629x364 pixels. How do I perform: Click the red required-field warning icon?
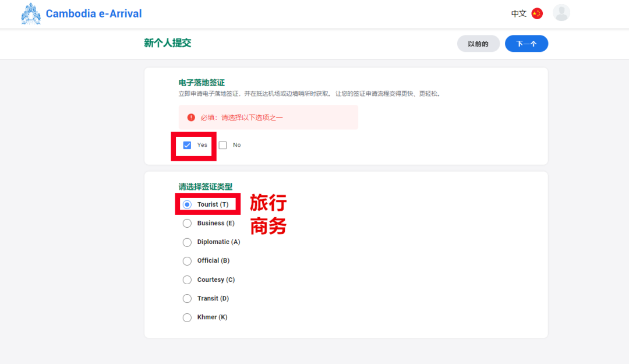[191, 118]
